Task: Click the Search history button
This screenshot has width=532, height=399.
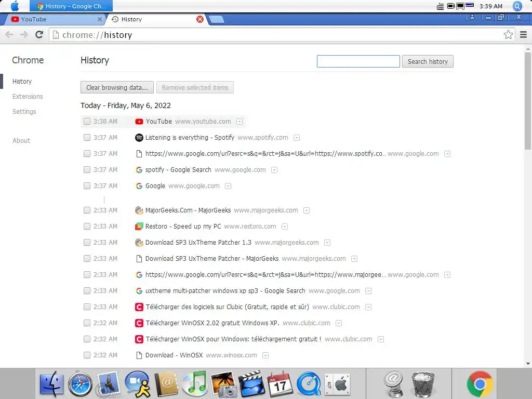Action: 428,61
